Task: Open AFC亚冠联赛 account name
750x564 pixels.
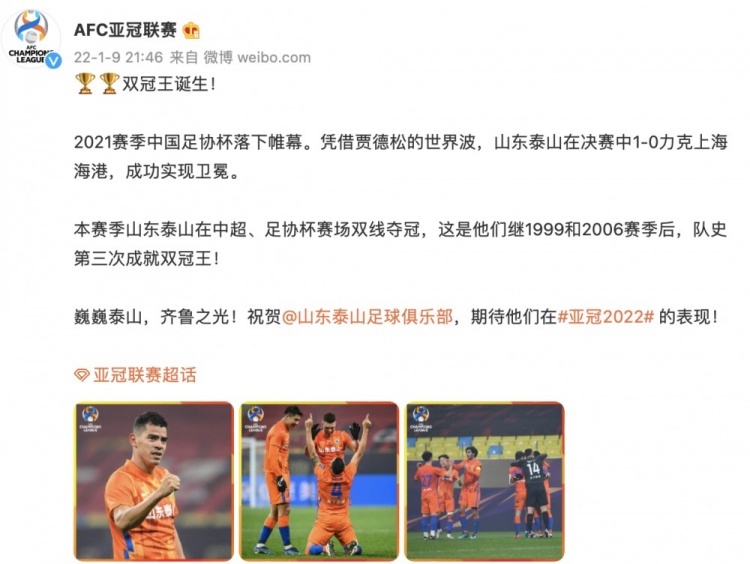Action: tap(125, 31)
